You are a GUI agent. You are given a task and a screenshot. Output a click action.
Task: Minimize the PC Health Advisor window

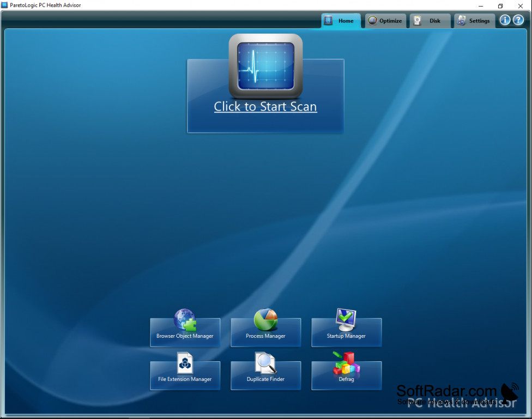click(x=481, y=6)
